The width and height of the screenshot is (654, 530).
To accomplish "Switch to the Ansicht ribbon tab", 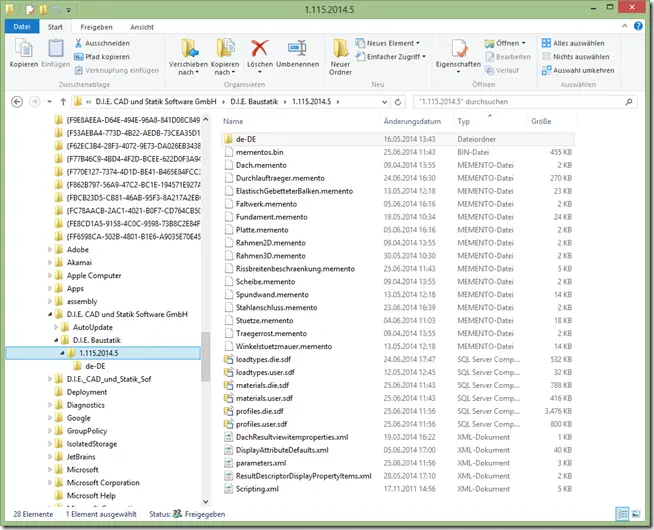I will point(142,27).
